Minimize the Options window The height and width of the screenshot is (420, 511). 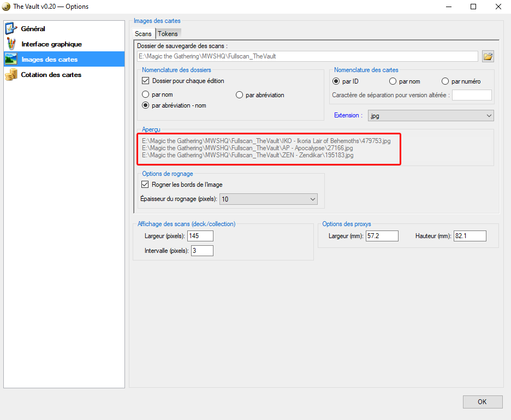449,7
